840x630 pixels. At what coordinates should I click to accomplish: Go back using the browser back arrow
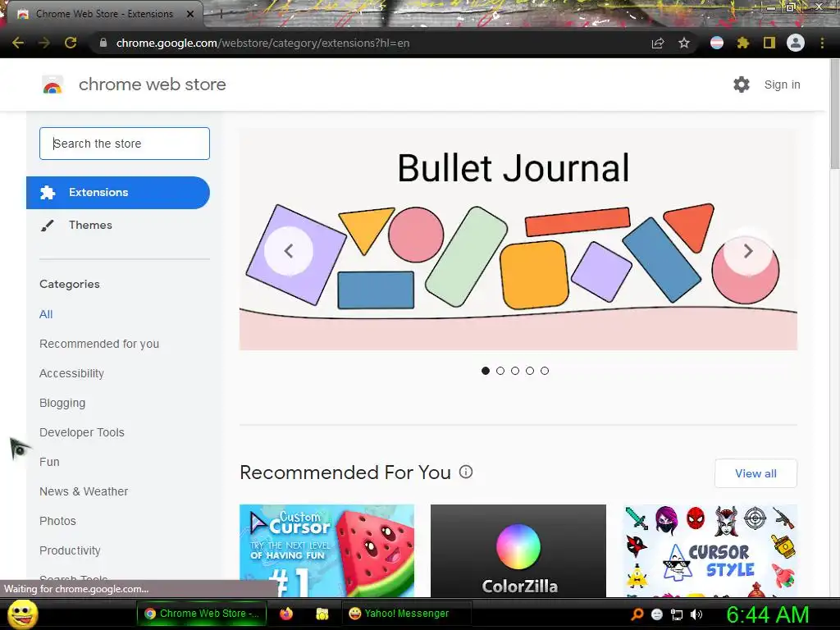point(18,43)
